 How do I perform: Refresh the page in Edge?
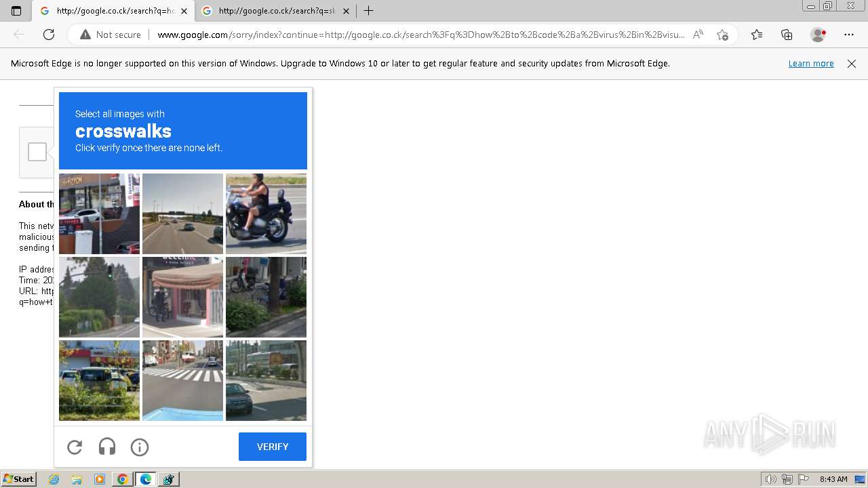coord(49,35)
